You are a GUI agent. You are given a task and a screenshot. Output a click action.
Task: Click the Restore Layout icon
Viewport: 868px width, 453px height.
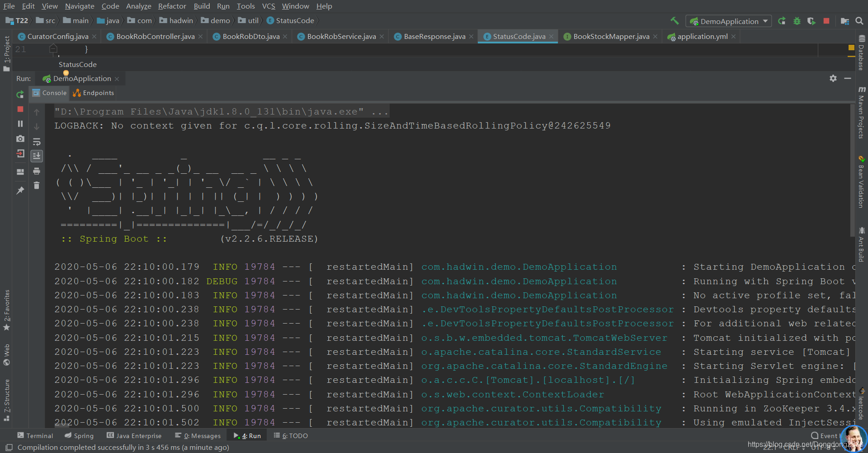point(20,172)
